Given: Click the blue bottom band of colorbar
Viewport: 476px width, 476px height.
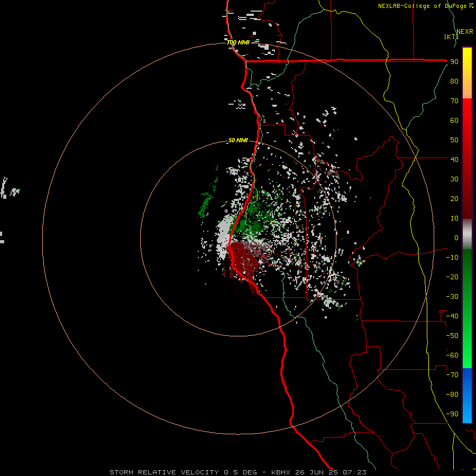Looking at the screenshot, I should pos(467,395).
